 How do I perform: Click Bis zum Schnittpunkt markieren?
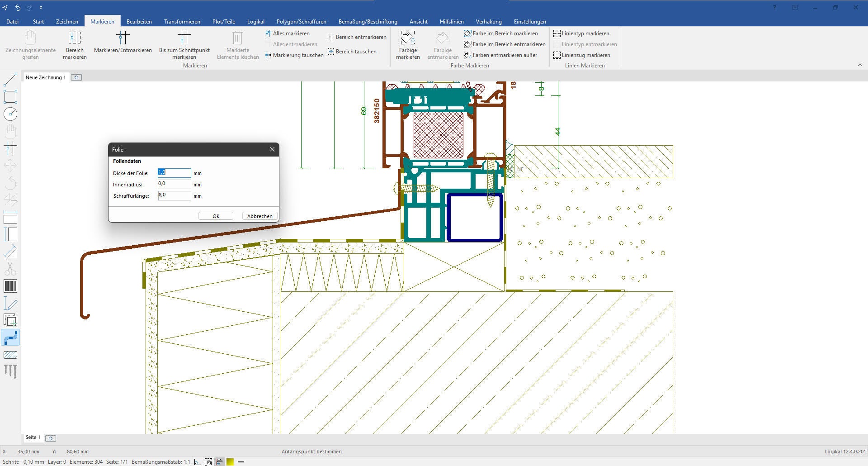184,45
